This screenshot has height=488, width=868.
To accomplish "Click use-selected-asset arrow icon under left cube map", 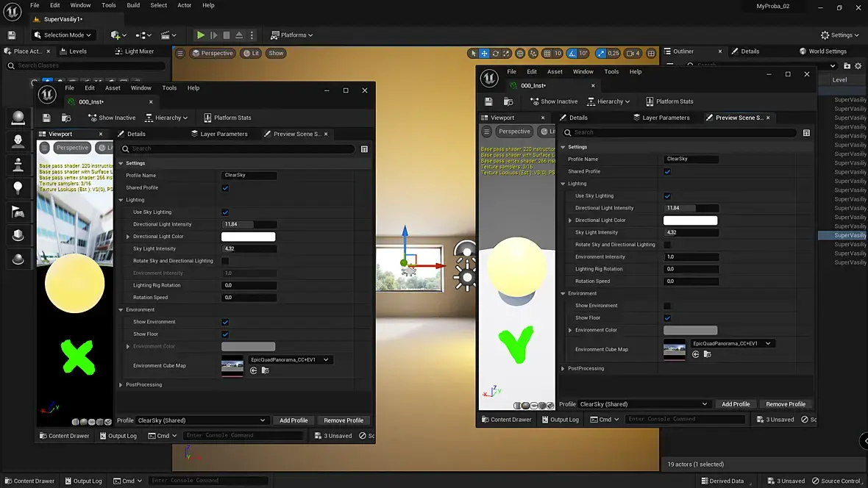I will (254, 370).
